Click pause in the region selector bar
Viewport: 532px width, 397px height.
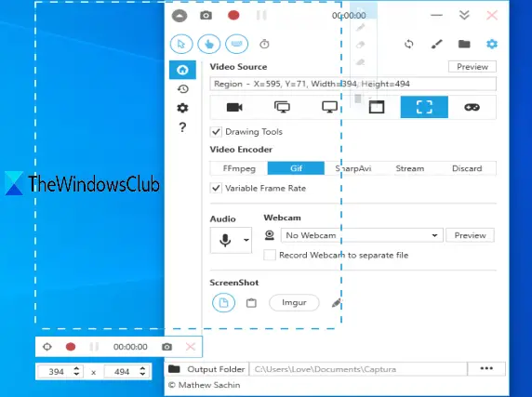click(x=94, y=347)
